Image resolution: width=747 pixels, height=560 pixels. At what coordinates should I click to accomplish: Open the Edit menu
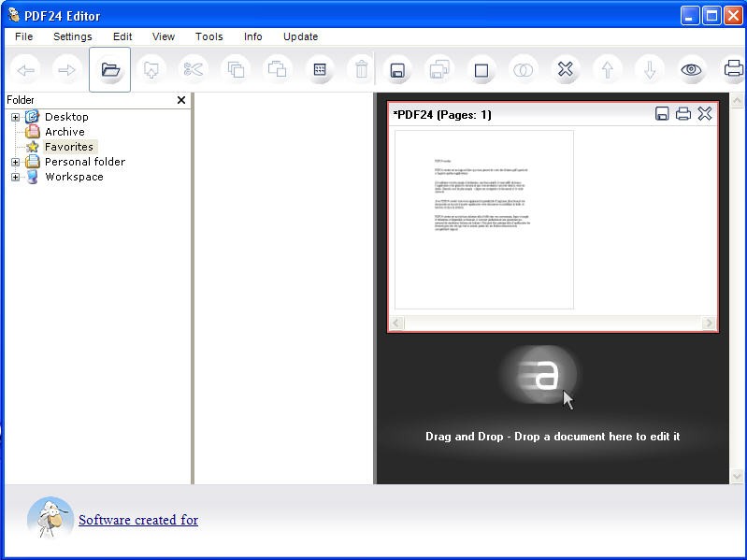122,36
